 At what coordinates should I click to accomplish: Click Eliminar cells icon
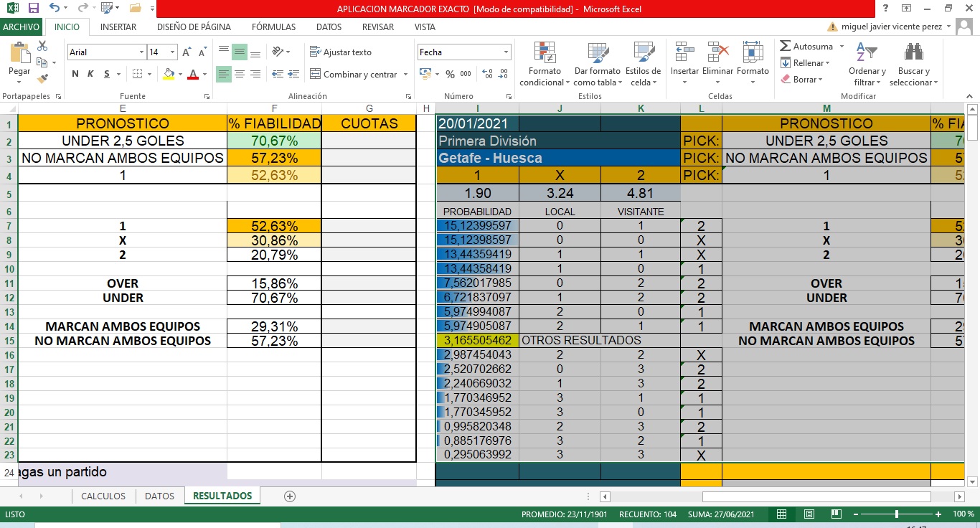click(717, 52)
